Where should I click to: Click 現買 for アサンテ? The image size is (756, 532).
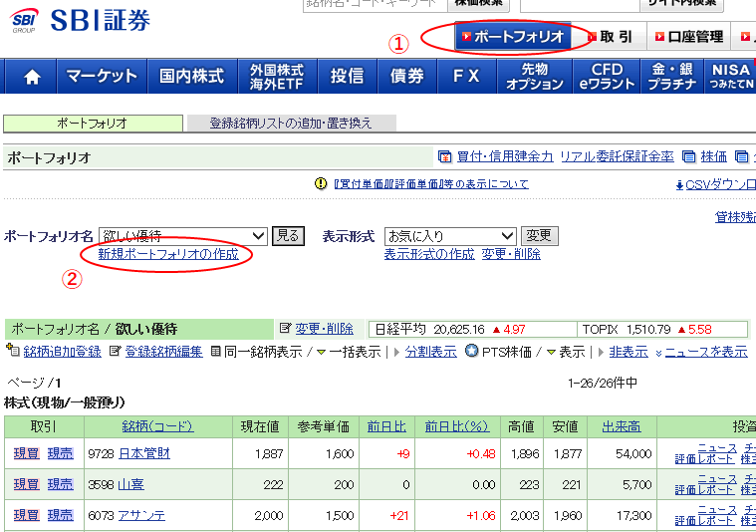[27, 515]
